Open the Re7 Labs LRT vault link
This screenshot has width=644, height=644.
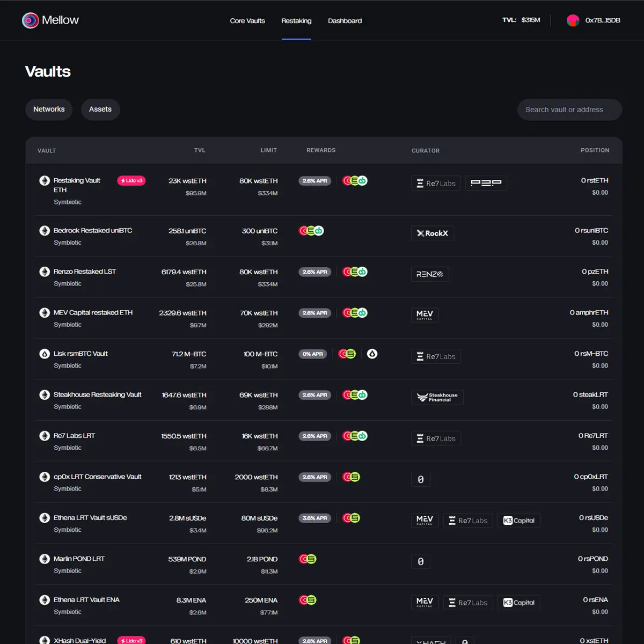(x=74, y=436)
